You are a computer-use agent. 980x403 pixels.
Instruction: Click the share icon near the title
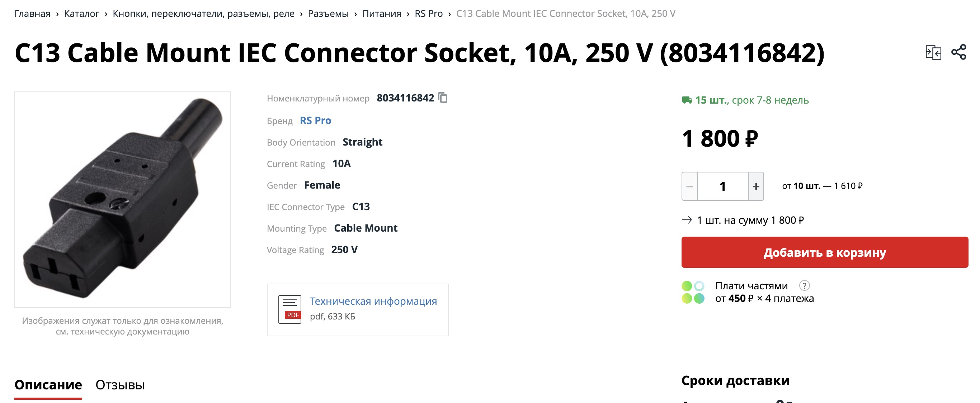coord(959,52)
